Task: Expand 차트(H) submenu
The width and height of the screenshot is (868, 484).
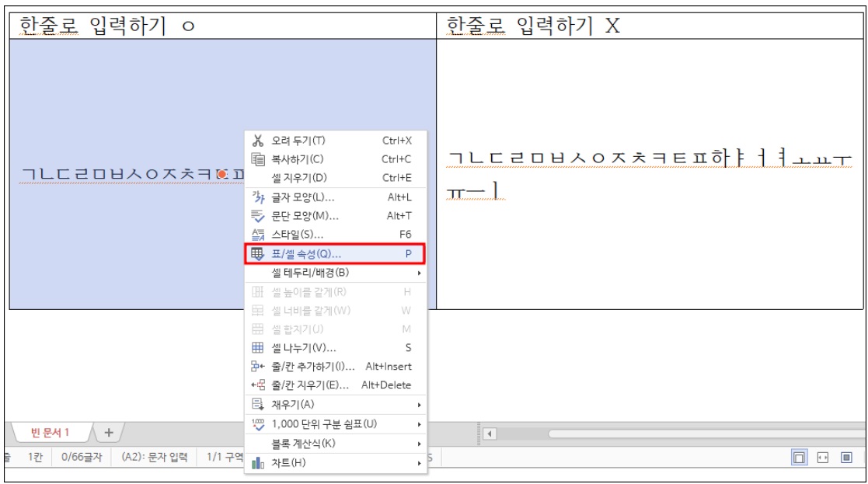Action: [x=336, y=463]
